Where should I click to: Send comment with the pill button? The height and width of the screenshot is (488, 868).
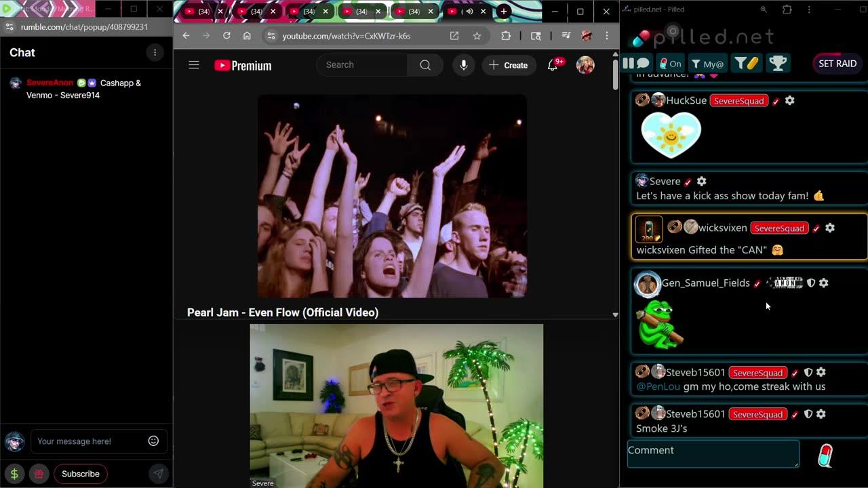point(825,456)
